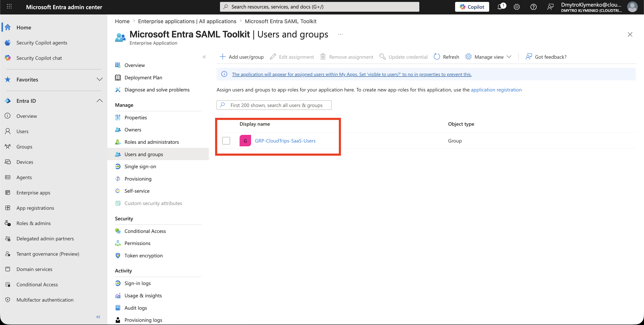Collapse the left navigation pane
This screenshot has height=325, width=644.
pos(98,317)
